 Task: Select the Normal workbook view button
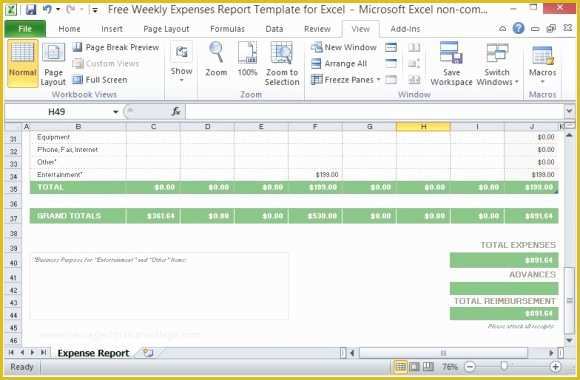click(x=23, y=63)
